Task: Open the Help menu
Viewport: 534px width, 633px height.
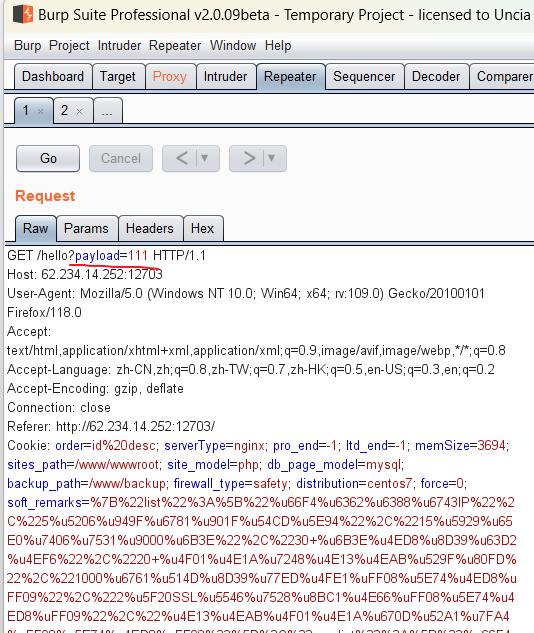Action: (x=278, y=46)
